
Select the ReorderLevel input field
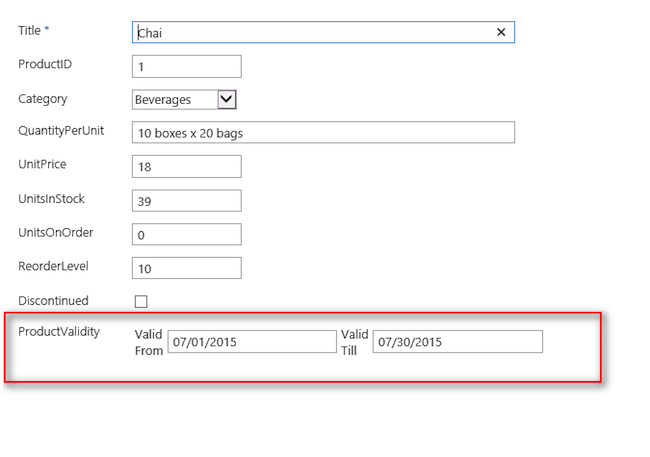tap(187, 268)
